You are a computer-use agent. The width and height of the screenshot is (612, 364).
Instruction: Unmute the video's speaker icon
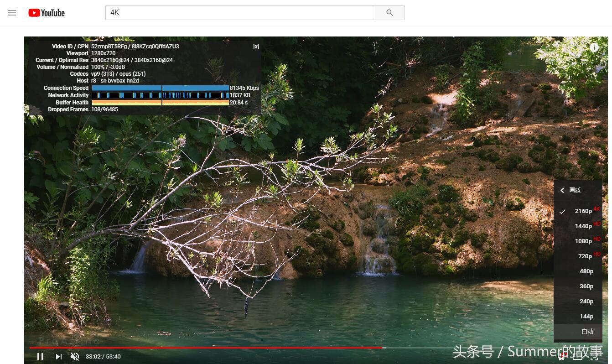[75, 357]
